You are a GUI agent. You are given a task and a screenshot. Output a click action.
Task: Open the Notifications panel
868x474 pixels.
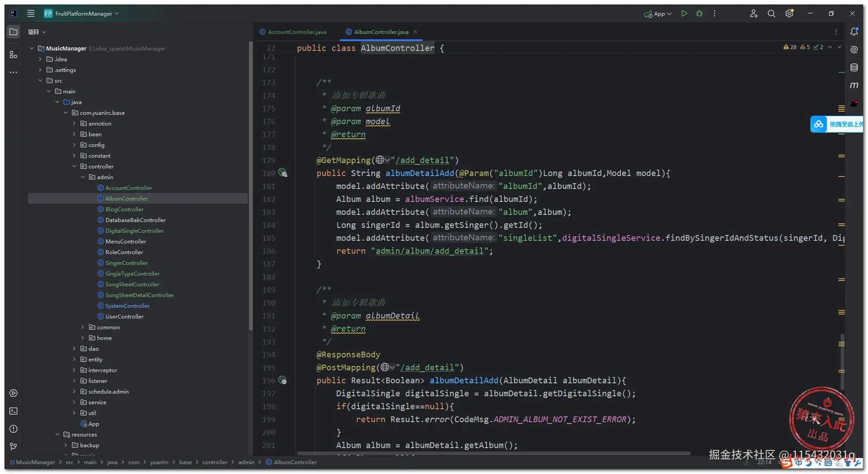tap(854, 32)
